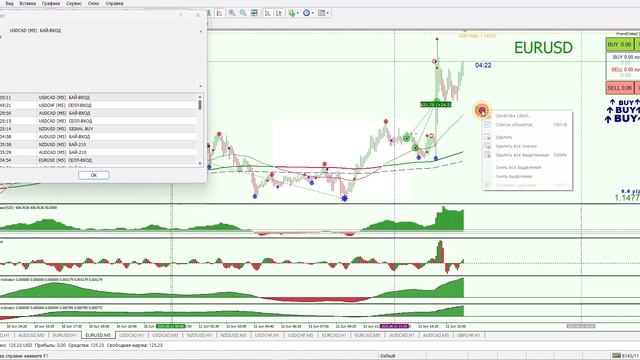Click the message box scroll-down arrow
This screenshot has width=640, height=360.
click(x=200, y=86)
